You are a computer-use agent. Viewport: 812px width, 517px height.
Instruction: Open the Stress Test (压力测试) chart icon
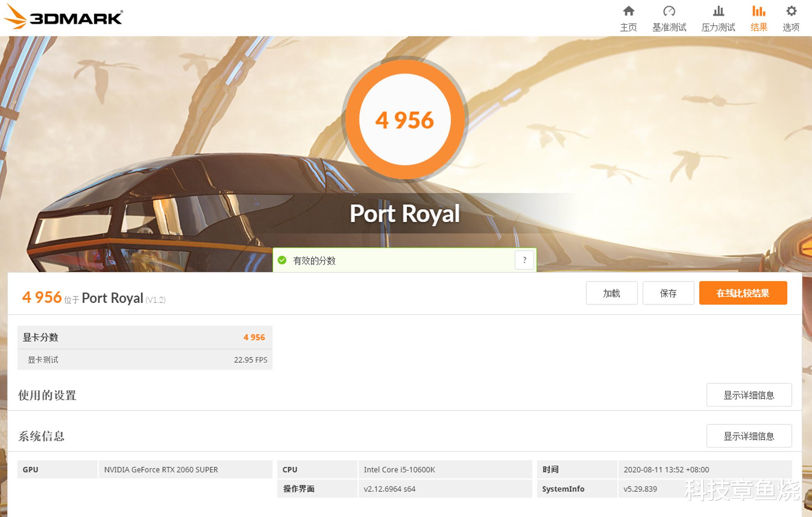718,11
